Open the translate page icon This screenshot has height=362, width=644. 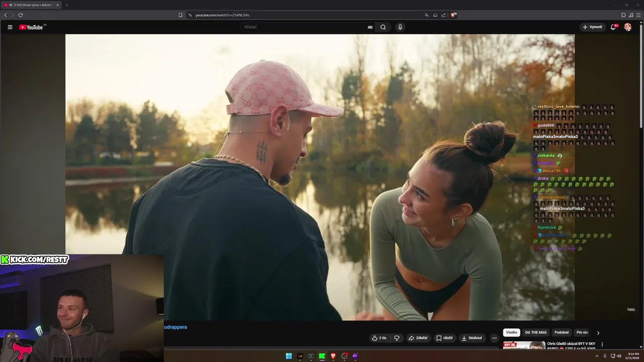(427, 15)
